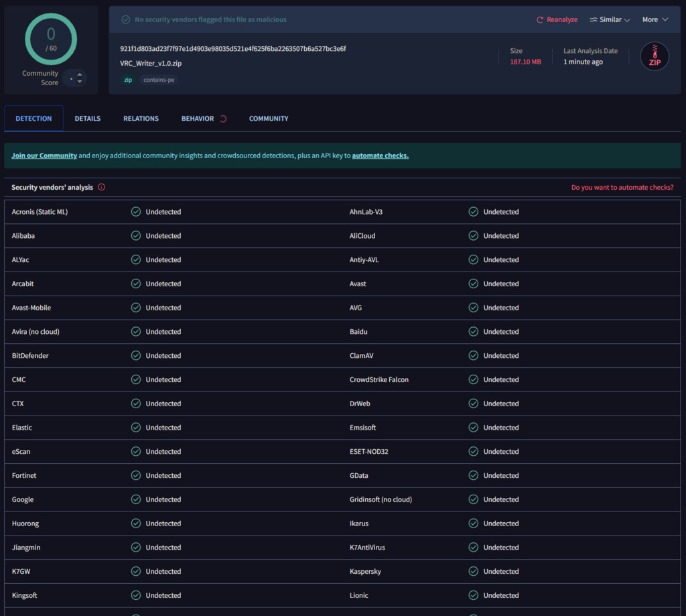Click the Reanalyze button
Screen dimensions: 686x616
tap(557, 19)
